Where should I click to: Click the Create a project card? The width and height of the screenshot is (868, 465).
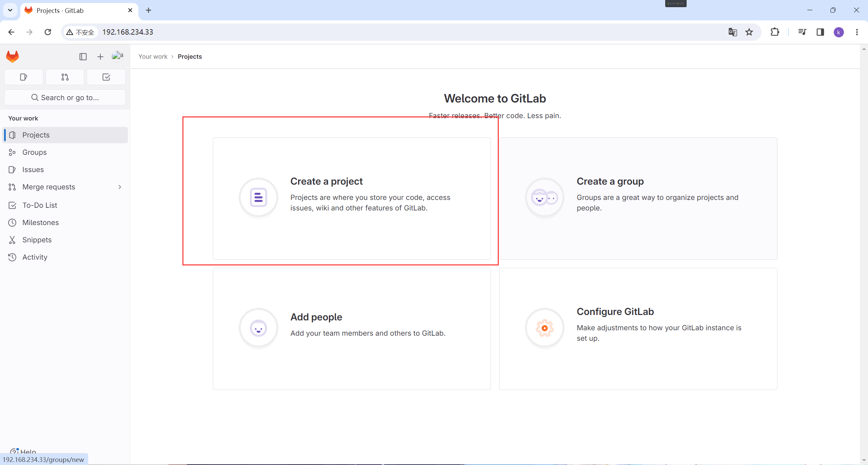click(x=352, y=199)
